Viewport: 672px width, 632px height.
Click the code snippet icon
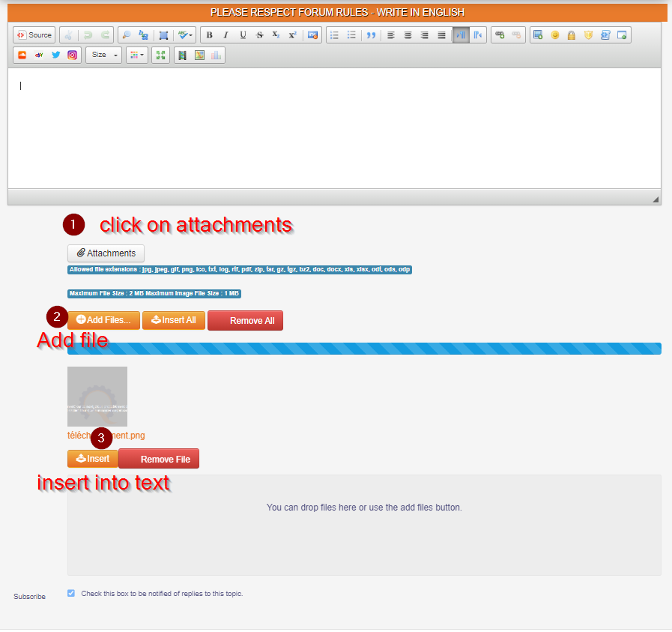point(605,35)
